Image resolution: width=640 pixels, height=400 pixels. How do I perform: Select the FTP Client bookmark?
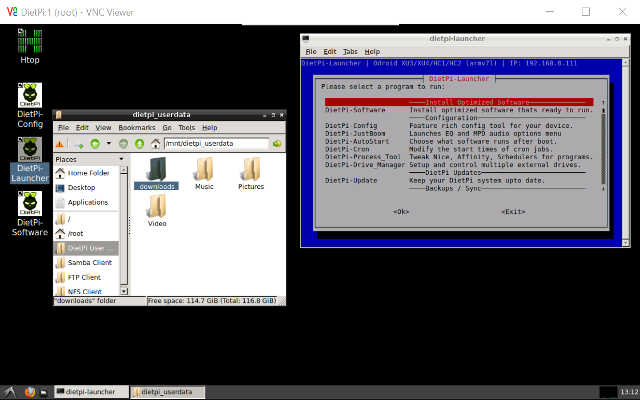point(87,278)
